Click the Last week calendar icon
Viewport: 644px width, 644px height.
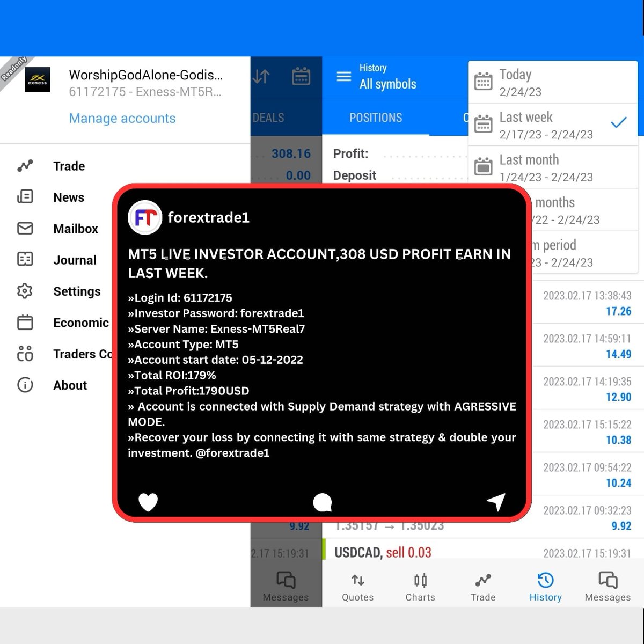[483, 124]
